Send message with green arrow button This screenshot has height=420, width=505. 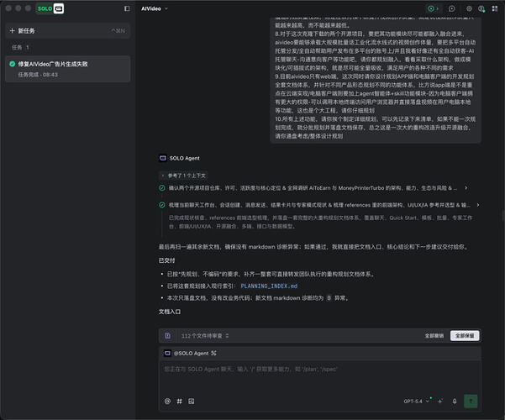471,401
